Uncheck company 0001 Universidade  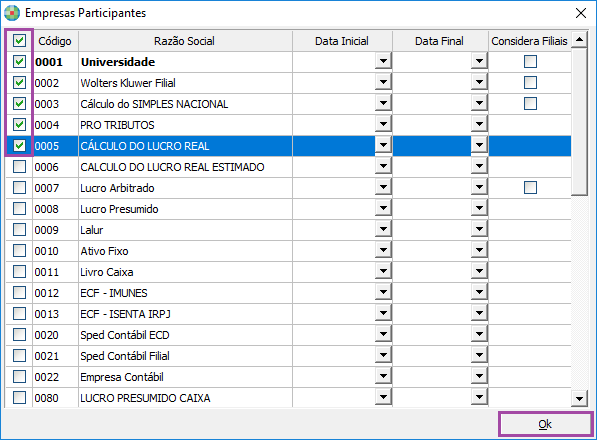[x=19, y=61]
